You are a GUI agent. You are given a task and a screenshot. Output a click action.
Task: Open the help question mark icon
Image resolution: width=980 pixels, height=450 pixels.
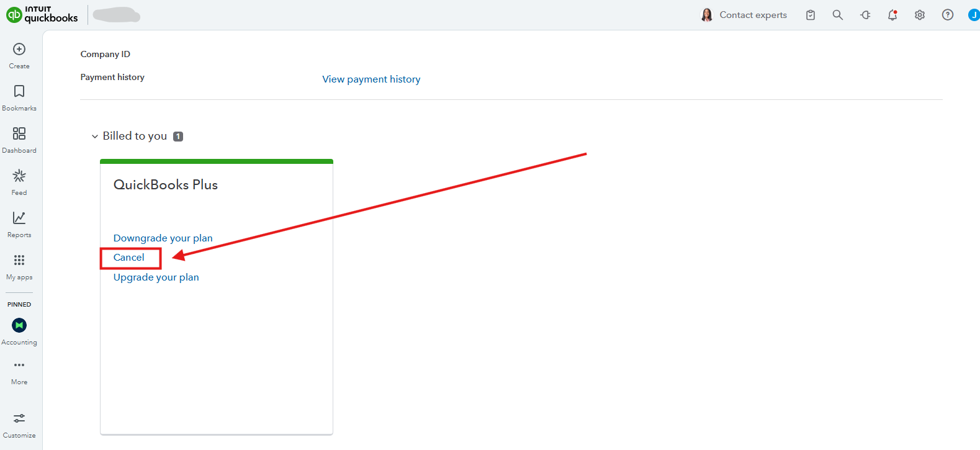pyautogui.click(x=948, y=15)
